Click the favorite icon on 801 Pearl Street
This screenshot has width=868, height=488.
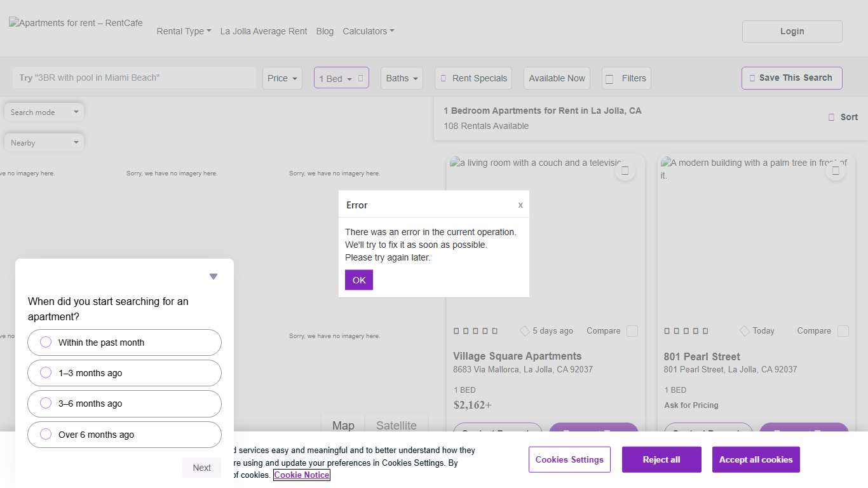[x=835, y=171]
